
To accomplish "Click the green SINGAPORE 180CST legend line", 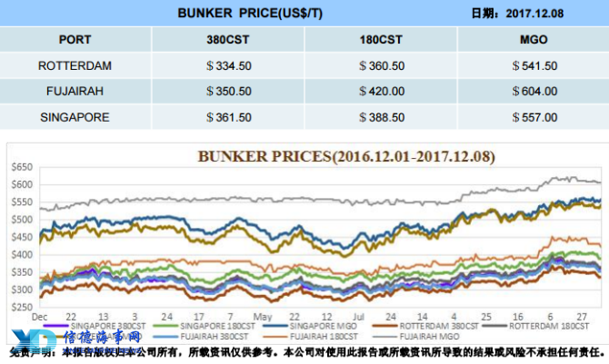I will (165, 327).
